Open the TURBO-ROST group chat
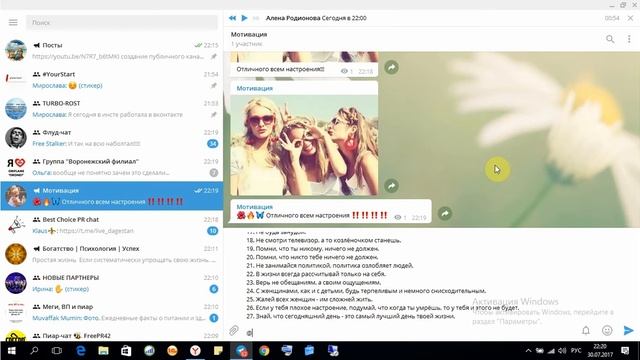Image resolution: width=640 pixels, height=360 pixels. [x=111, y=109]
